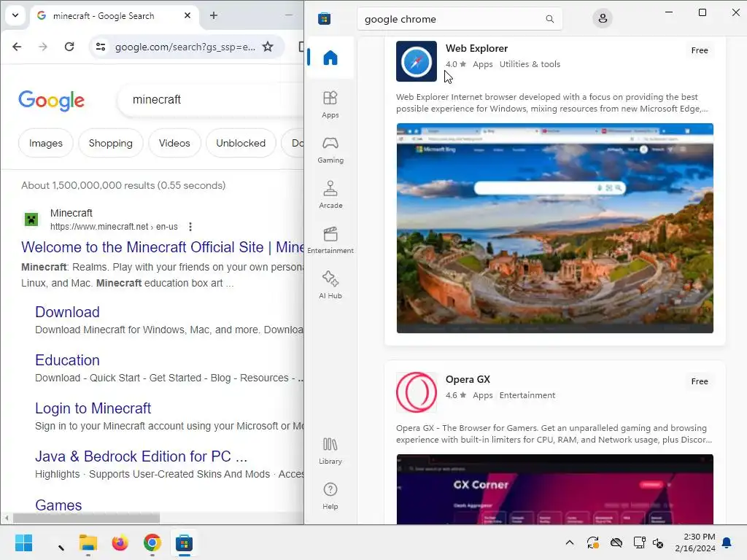Viewport: 747px width, 560px height.
Task: Click the Web Explorer screenshot preview
Action: [554, 228]
